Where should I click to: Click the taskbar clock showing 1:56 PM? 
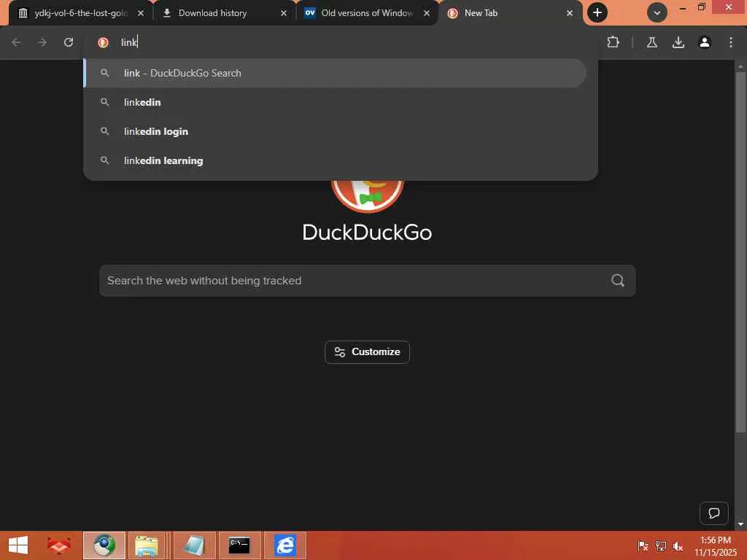715,545
